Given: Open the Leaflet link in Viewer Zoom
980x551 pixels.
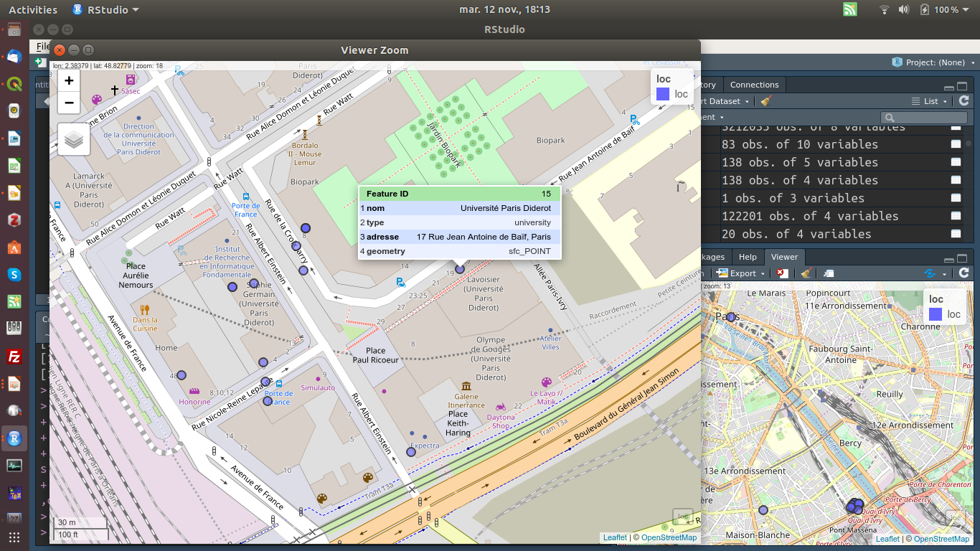Looking at the screenshot, I should pyautogui.click(x=615, y=537).
